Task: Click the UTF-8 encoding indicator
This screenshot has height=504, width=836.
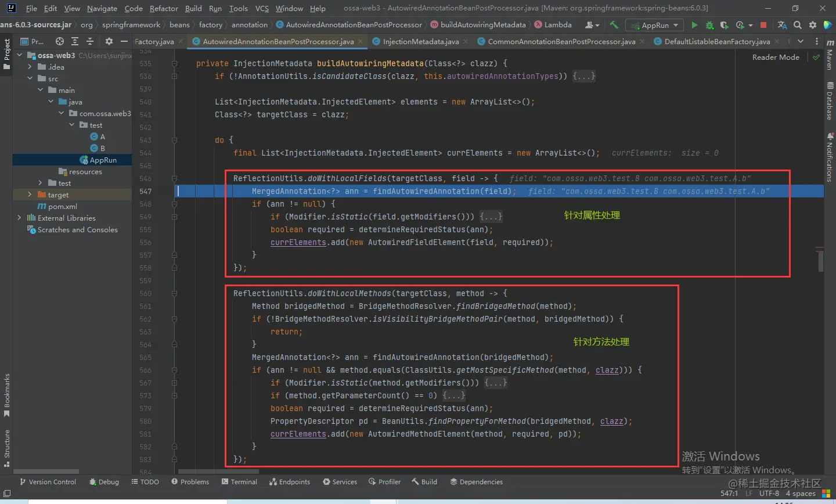Action: click(769, 494)
